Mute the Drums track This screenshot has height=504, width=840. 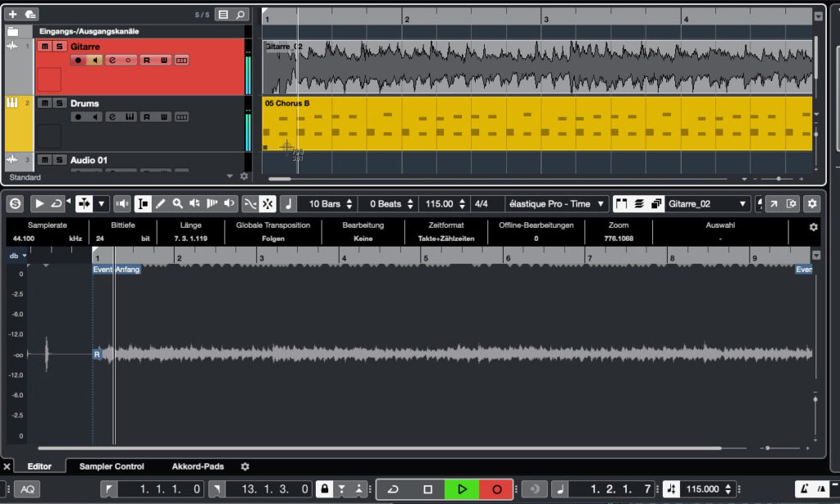pos(45,103)
